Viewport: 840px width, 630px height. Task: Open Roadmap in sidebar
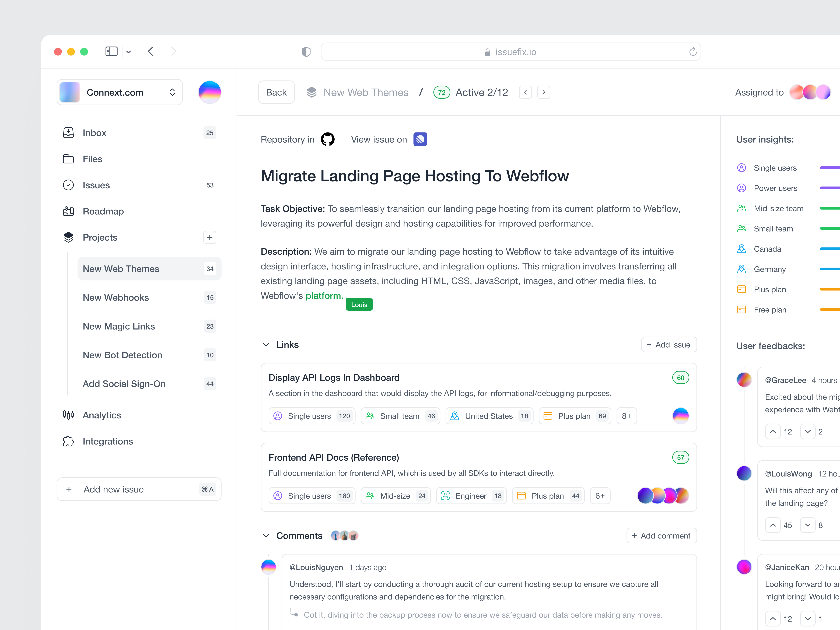[x=139, y=212]
